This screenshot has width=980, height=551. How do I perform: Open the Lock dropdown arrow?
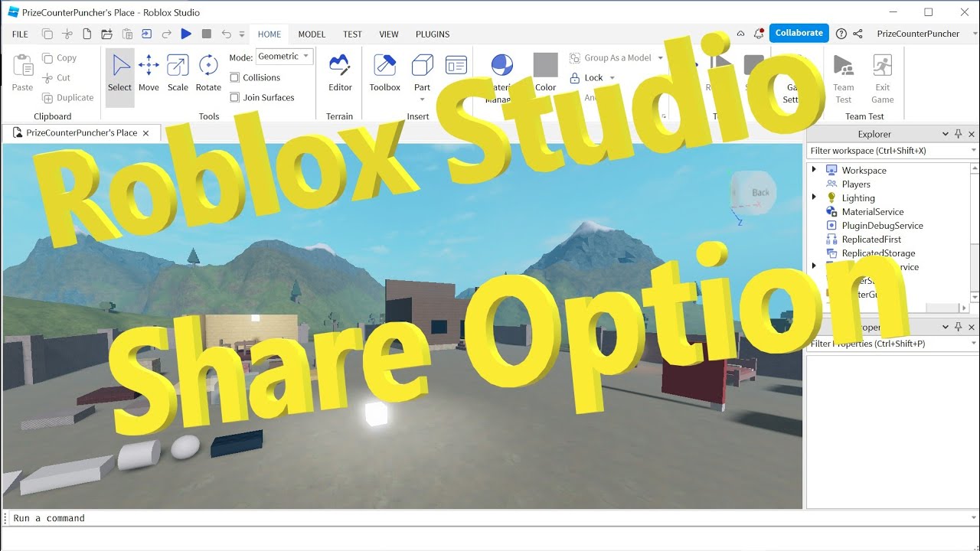coord(612,78)
